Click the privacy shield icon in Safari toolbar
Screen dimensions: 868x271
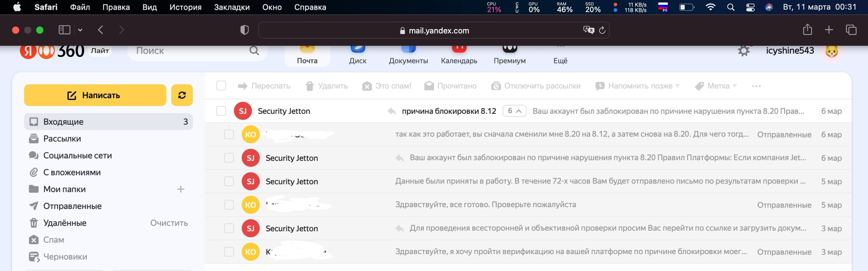pyautogui.click(x=244, y=30)
